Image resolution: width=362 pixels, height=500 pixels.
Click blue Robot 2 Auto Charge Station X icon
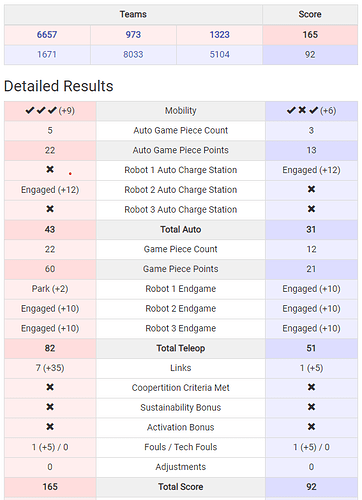pos(311,189)
